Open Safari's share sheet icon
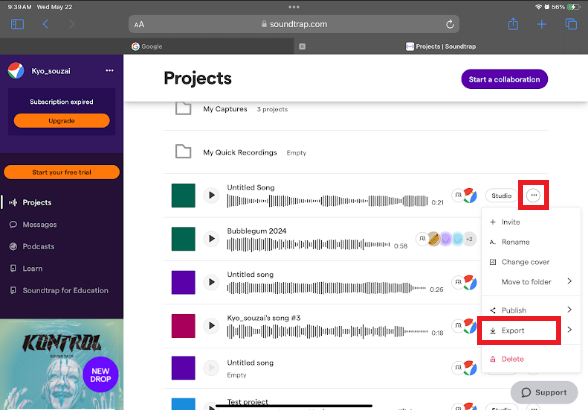 513,24
